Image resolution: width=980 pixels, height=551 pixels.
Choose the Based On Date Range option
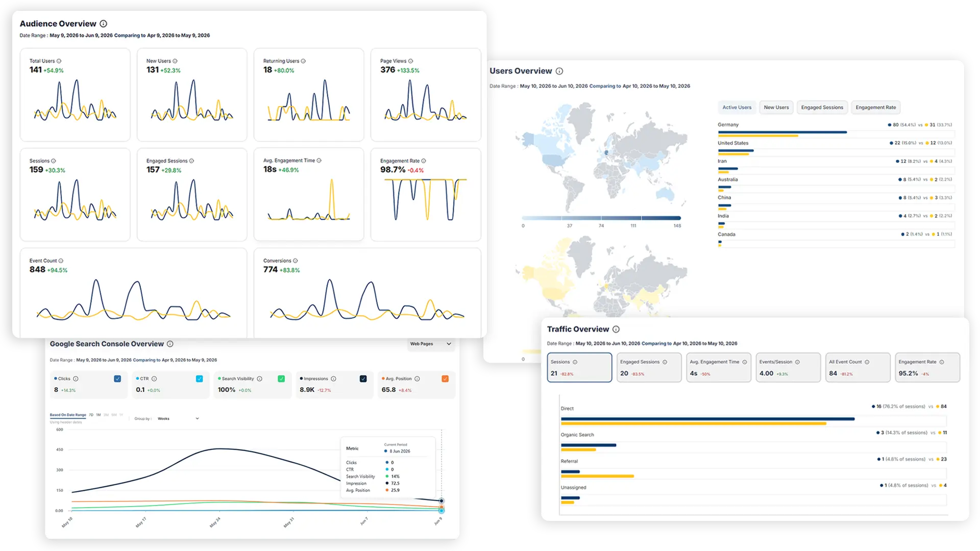68,415
